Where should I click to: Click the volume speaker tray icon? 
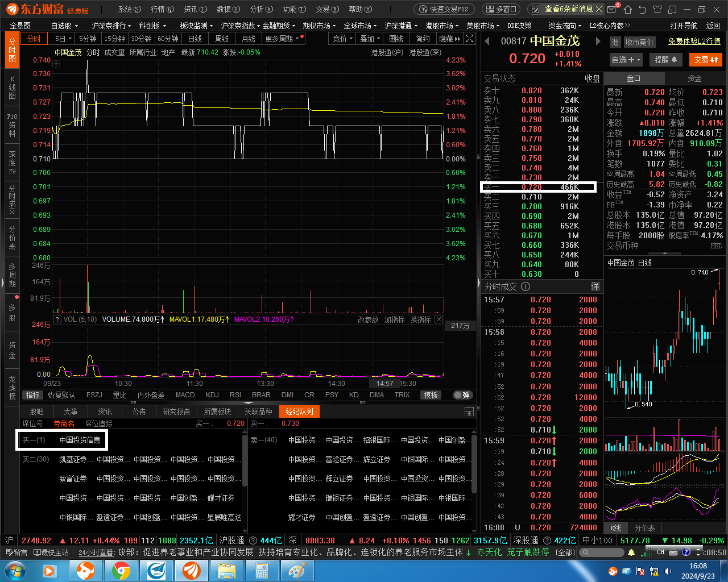pyautogui.click(x=668, y=571)
